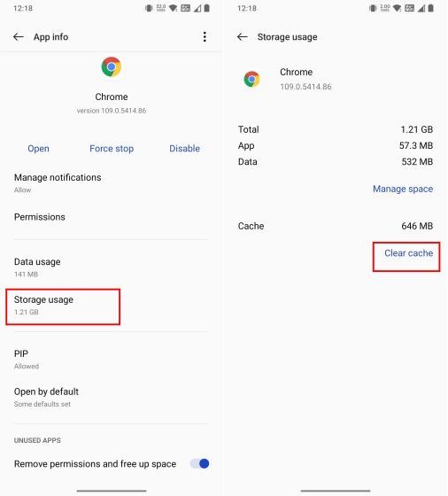This screenshot has width=448, height=496.
Task: Tap the Total 1.21 GB value
Action: [x=417, y=129]
